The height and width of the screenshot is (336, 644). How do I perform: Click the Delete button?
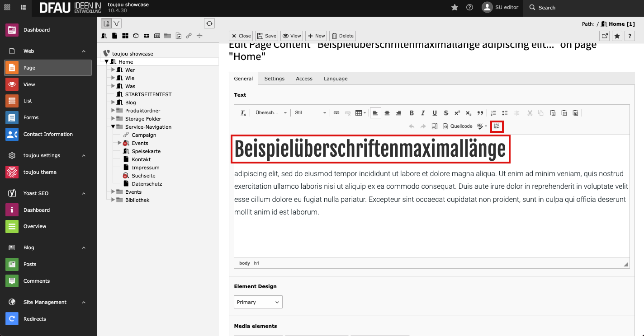tap(342, 36)
